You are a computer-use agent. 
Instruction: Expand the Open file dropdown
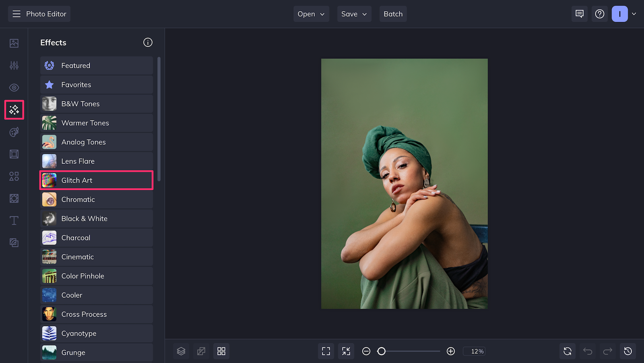point(311,14)
